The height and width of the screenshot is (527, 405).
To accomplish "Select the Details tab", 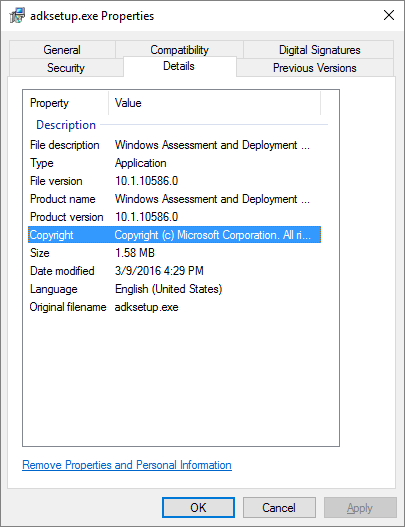I will [179, 66].
